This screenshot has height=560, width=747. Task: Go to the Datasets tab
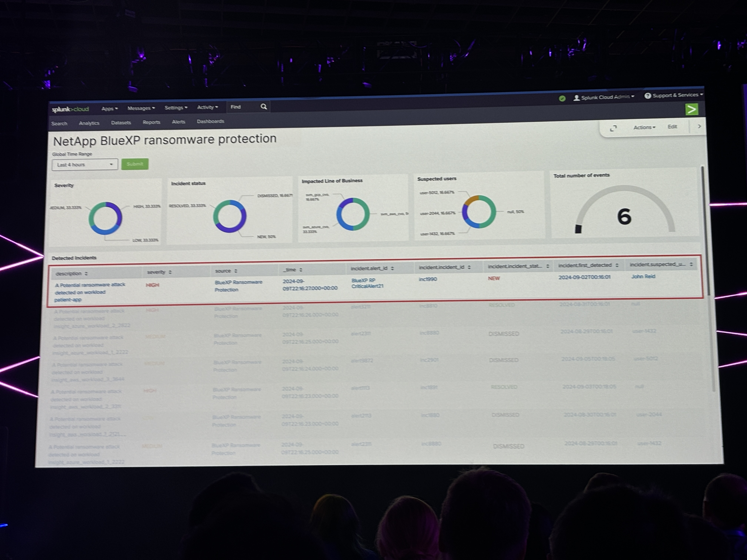[x=121, y=123]
